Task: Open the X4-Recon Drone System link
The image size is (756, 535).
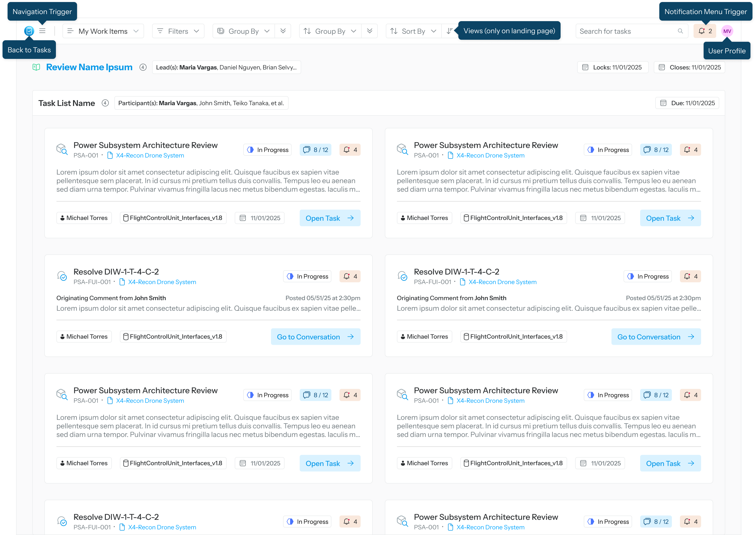Action: click(x=150, y=155)
